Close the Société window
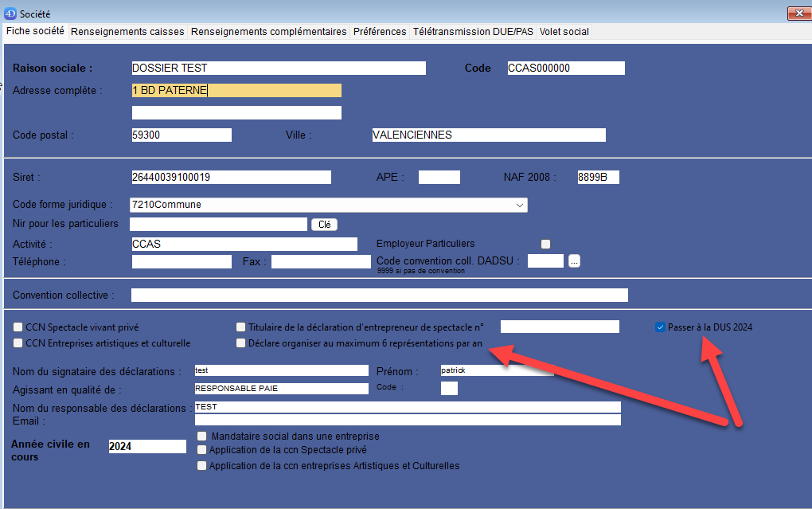812x509 pixels. 798,14
